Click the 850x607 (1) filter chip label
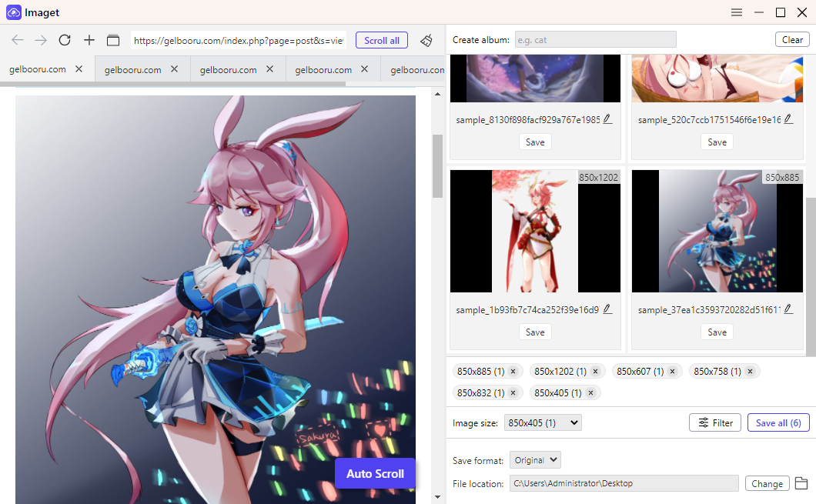816x504 pixels. [x=640, y=372]
